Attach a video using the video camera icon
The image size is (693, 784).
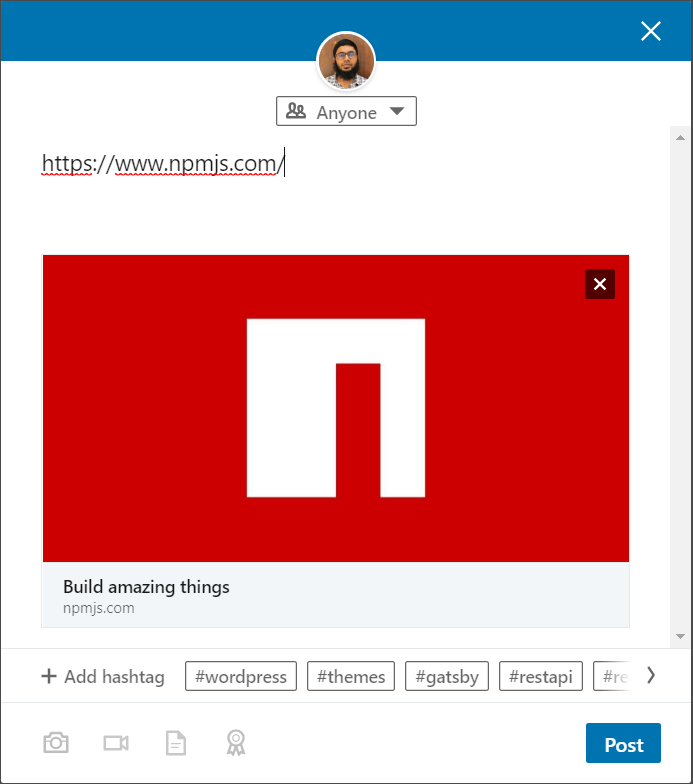(x=116, y=743)
